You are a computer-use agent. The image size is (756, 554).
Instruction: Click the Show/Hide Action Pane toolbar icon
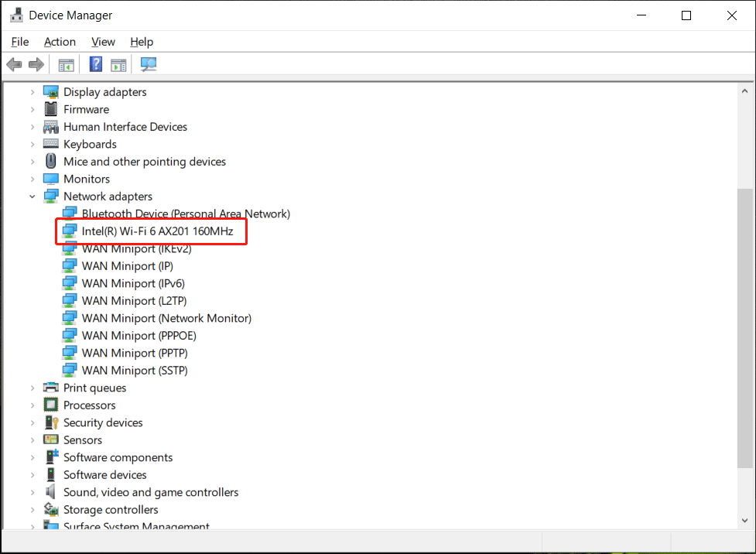click(x=118, y=64)
